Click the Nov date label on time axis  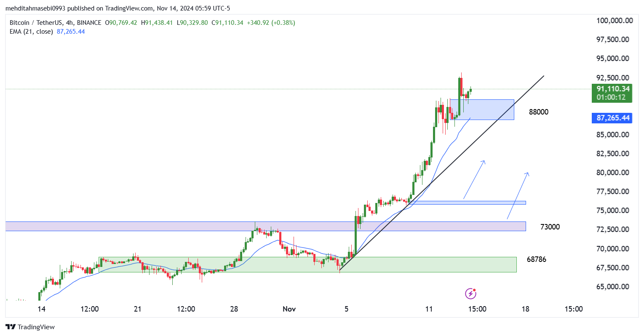289,309
